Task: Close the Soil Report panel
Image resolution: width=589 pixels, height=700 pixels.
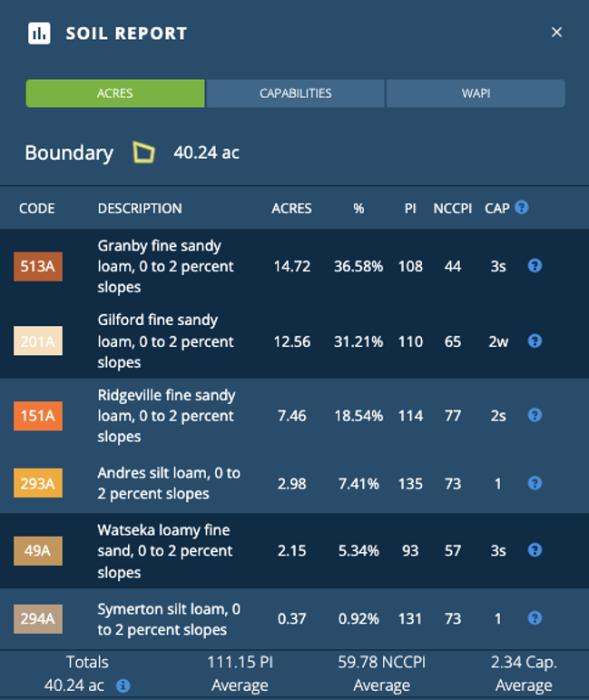Action: [x=557, y=33]
